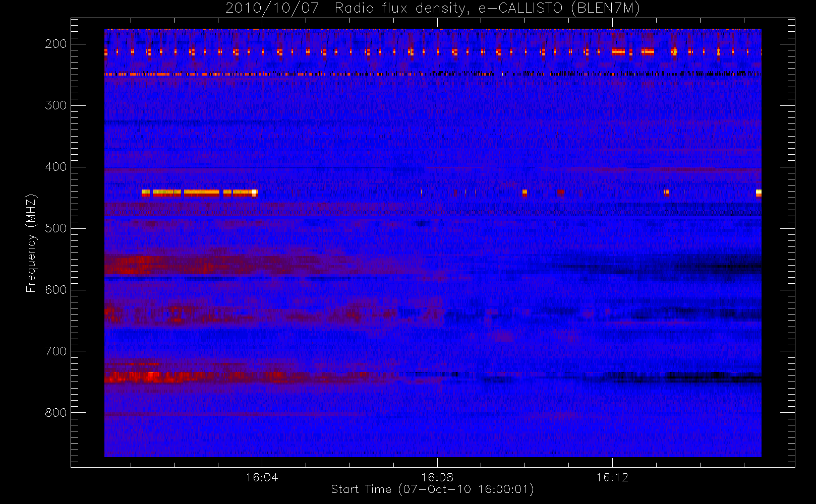The image size is (816, 504).
Task: Click the 700 frequency tick label
Action: click(55, 351)
